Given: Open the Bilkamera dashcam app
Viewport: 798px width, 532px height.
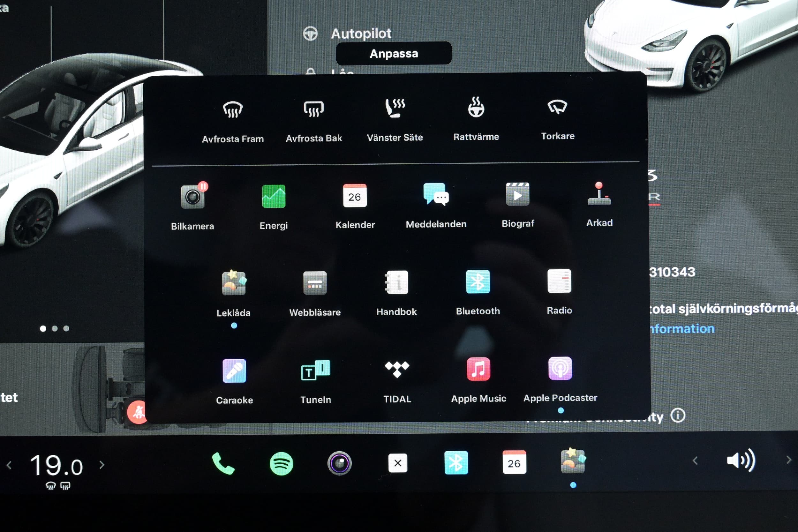Looking at the screenshot, I should pos(192,206).
